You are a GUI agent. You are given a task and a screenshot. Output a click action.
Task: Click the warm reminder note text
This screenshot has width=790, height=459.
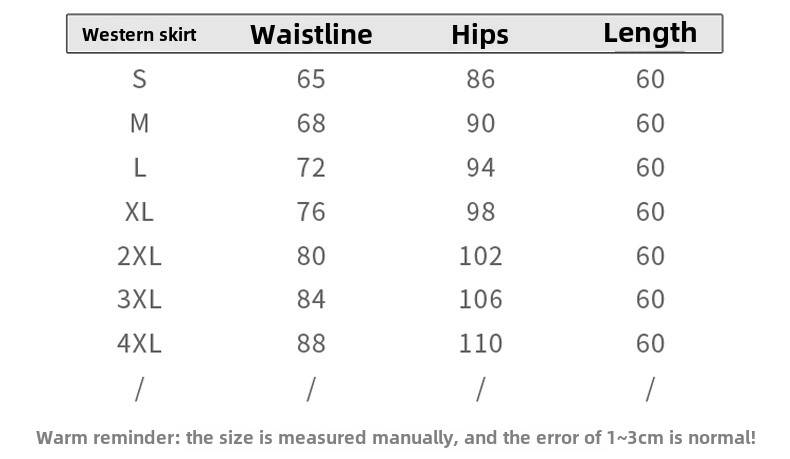click(x=396, y=437)
